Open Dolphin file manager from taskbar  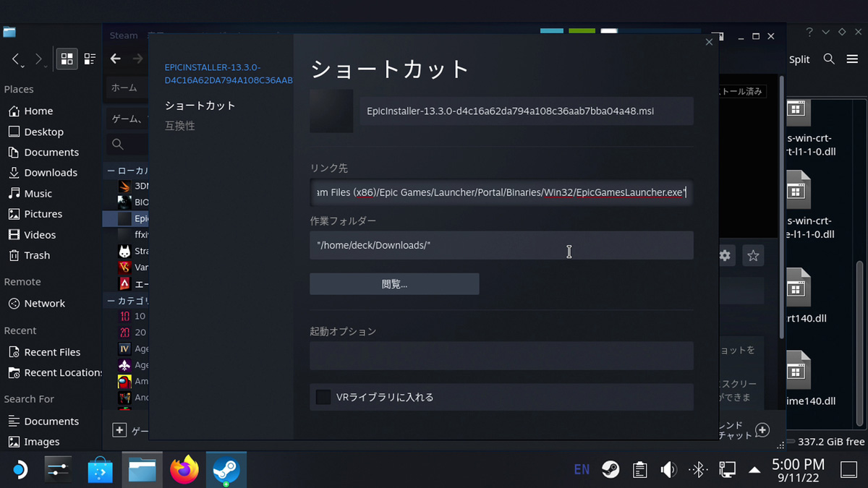[x=142, y=470]
